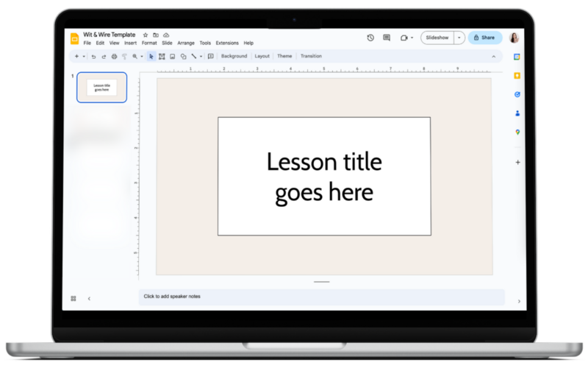Open Google Calendar side panel
Image resolution: width=588 pixels, height=368 pixels.
pyautogui.click(x=517, y=57)
